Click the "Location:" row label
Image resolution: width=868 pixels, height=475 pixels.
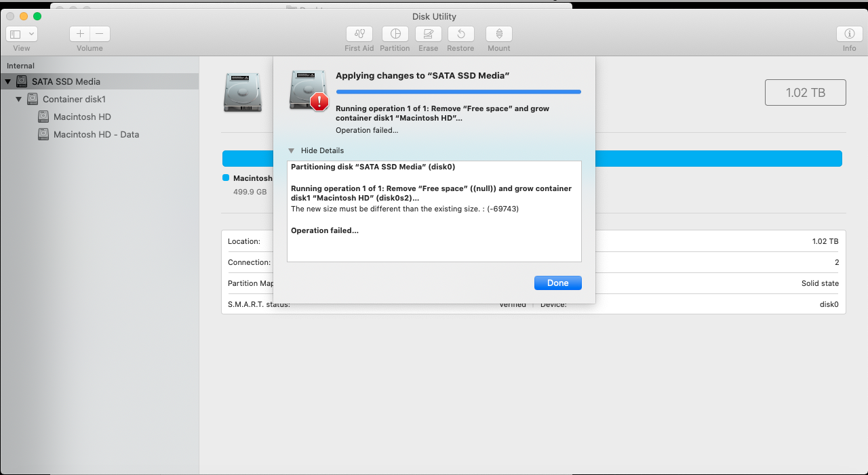click(244, 241)
